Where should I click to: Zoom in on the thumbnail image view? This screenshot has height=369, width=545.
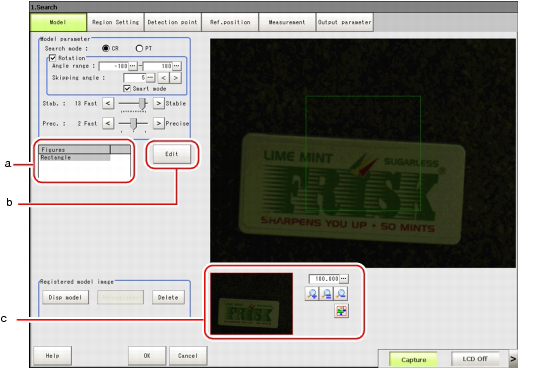coord(312,294)
